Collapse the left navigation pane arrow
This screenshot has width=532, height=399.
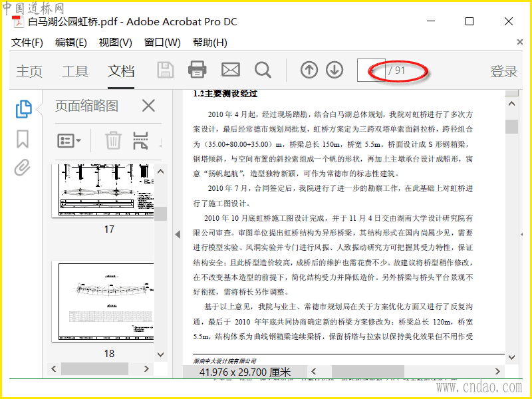178,234
